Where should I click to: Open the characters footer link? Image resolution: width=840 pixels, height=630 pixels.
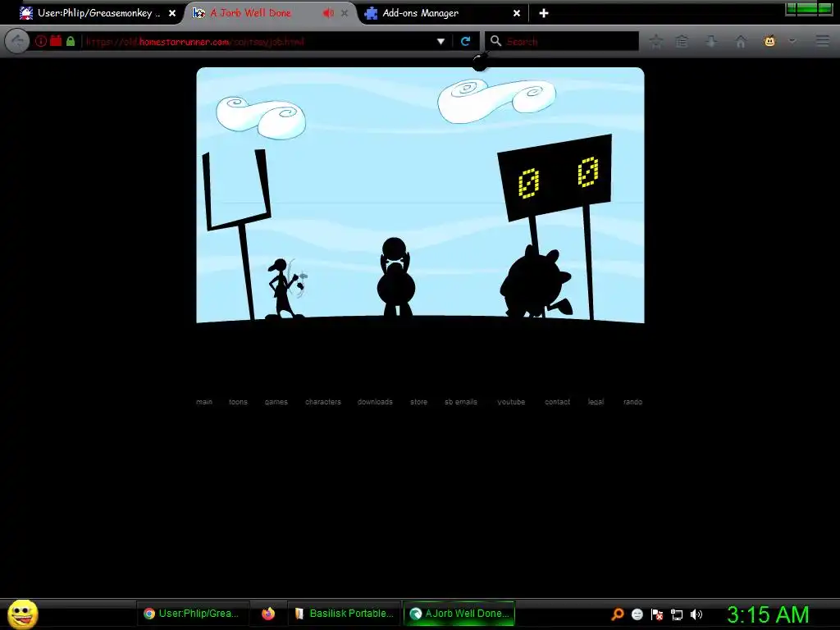click(x=323, y=402)
